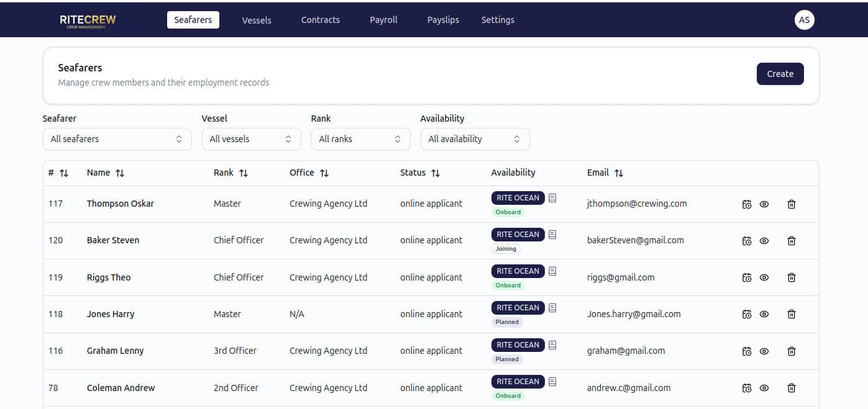Screen dimensions: 868x409
Task: View Coleman Andrew's record via eye icon
Action: [764, 388]
